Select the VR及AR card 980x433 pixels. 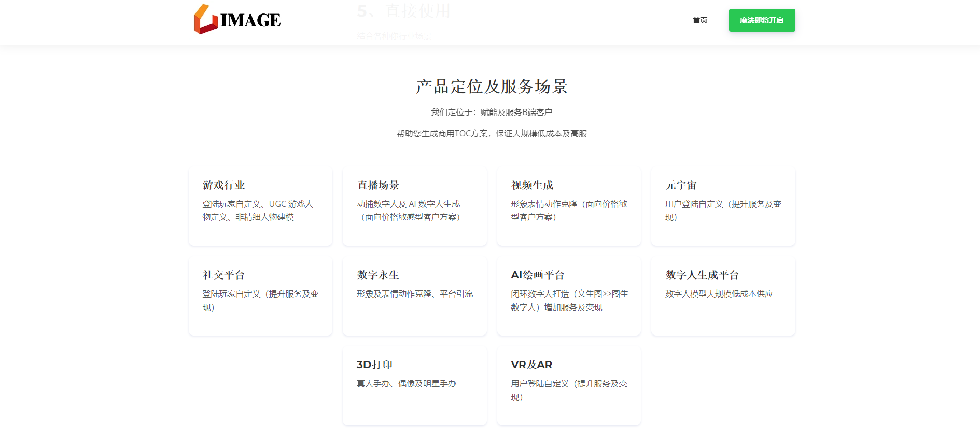click(x=569, y=386)
